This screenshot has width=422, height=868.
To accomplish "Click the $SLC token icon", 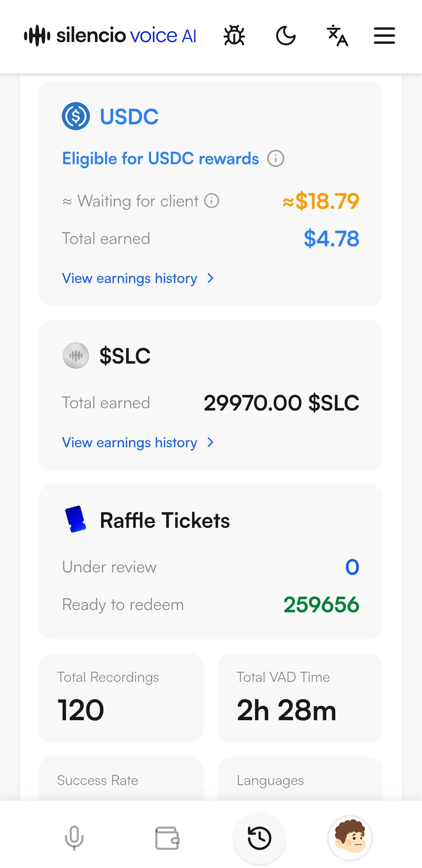I will pos(76,355).
